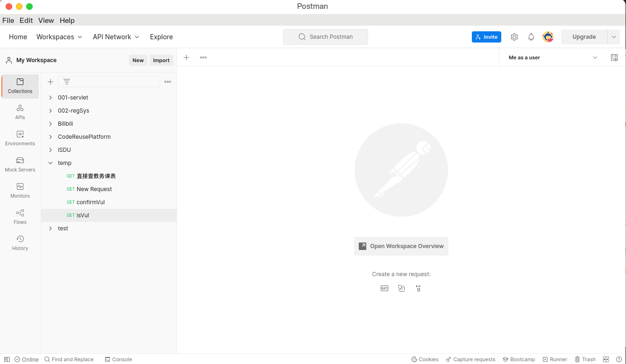Screen dimensions: 626x364
Task: Go to Home
Action: coord(18,37)
